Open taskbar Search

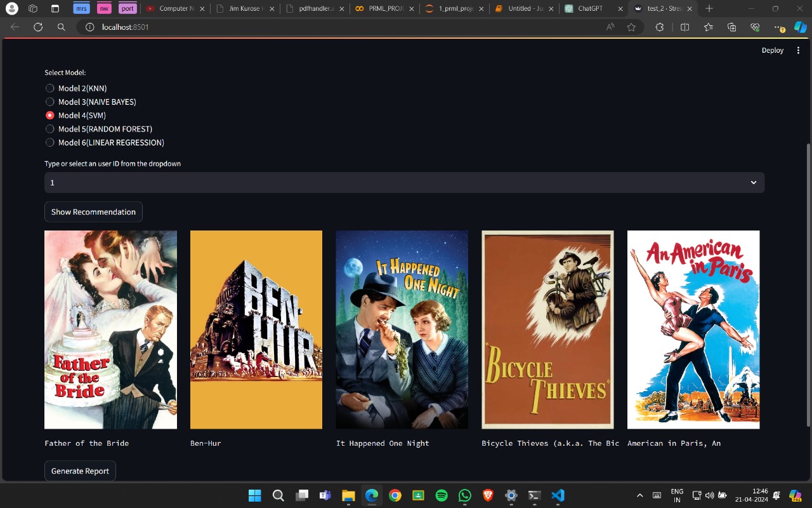[278, 495]
